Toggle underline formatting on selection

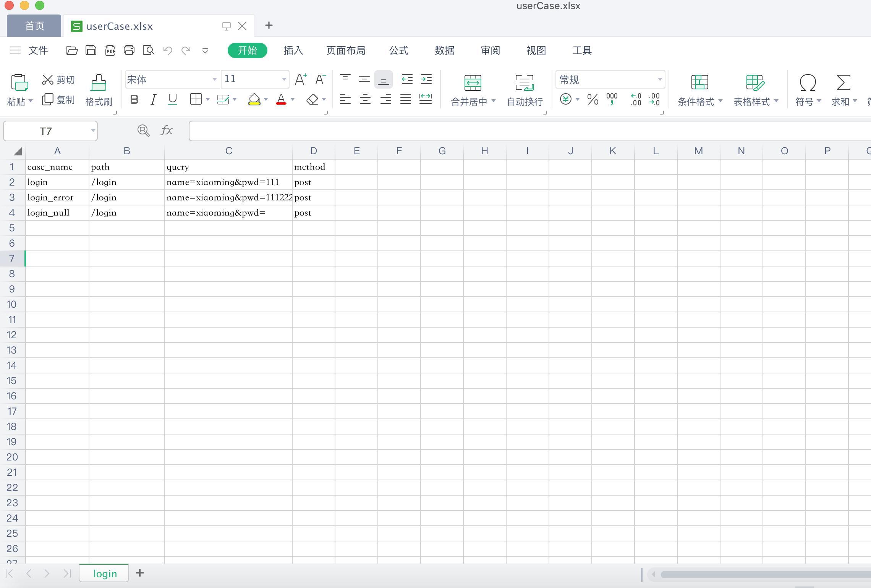(173, 100)
